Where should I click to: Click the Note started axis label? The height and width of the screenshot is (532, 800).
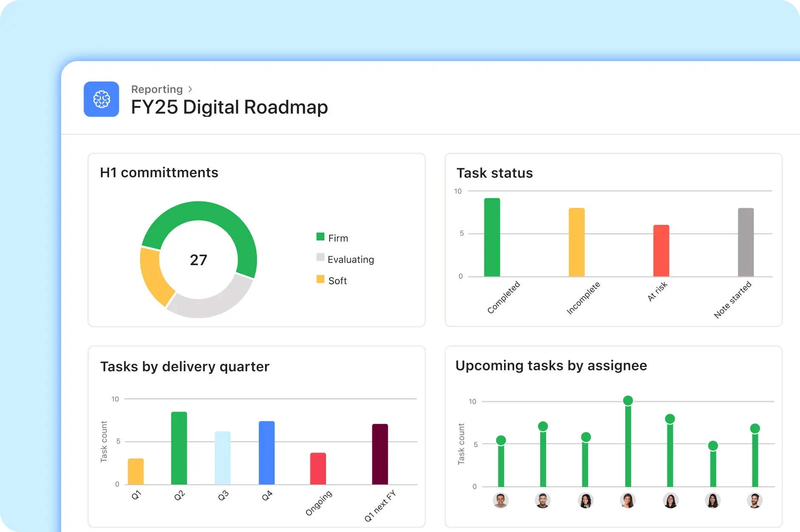coord(732,300)
